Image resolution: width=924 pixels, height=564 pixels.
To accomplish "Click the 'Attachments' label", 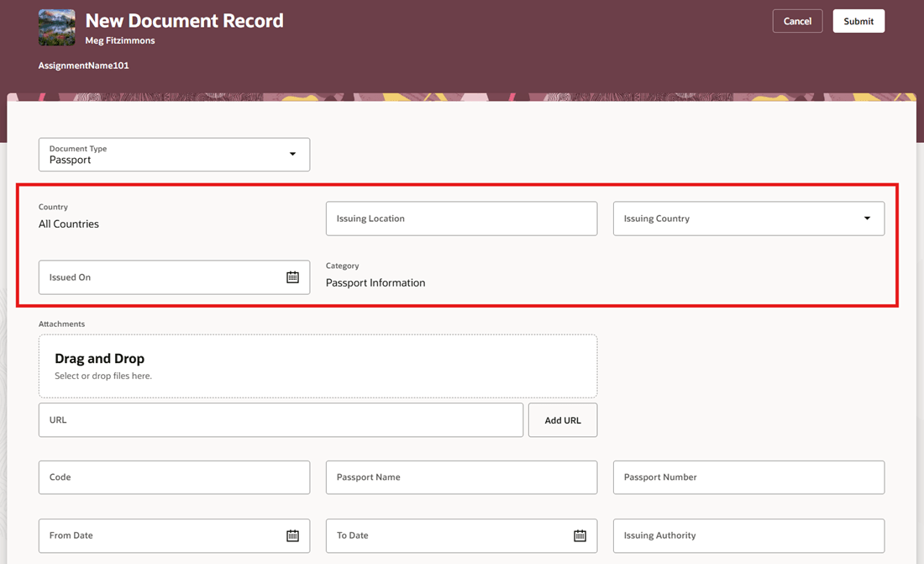I will (61, 324).
